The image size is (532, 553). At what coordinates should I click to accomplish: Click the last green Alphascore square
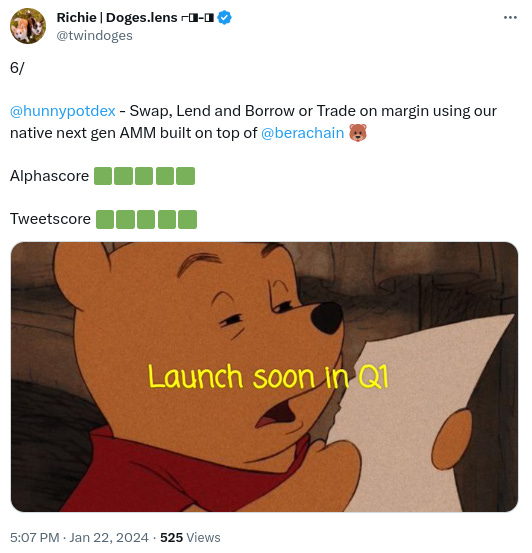click(186, 176)
